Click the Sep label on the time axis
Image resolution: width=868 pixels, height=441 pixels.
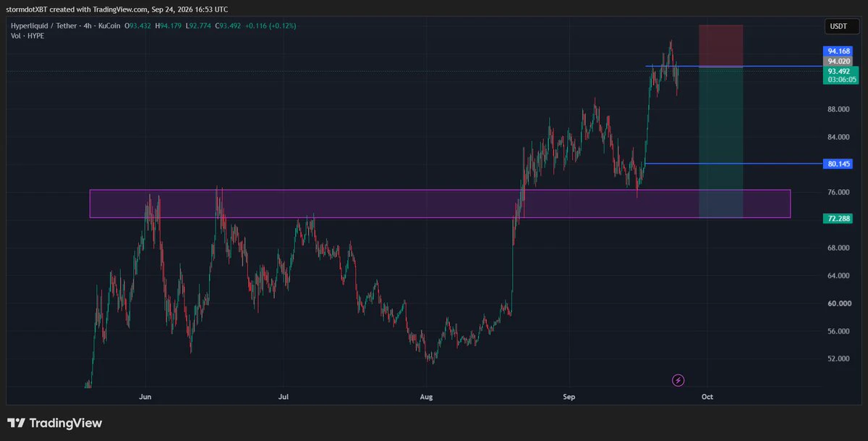click(569, 397)
